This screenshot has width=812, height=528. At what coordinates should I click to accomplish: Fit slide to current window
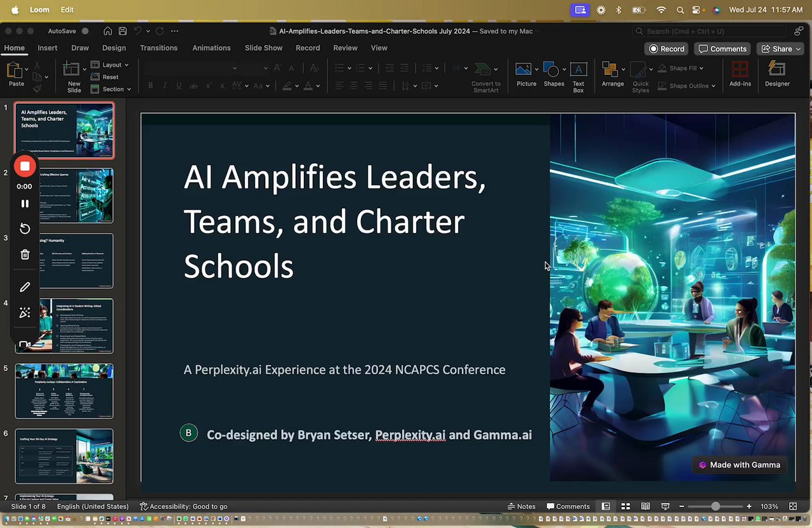click(793, 506)
